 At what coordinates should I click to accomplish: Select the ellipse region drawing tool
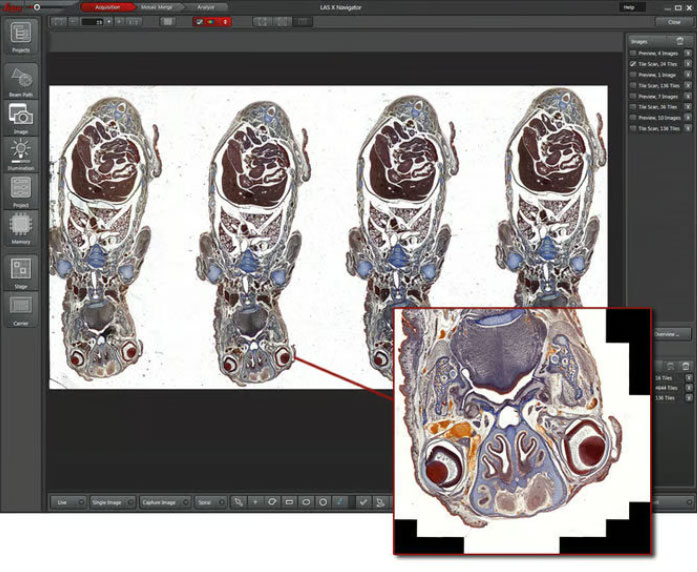pos(306,502)
